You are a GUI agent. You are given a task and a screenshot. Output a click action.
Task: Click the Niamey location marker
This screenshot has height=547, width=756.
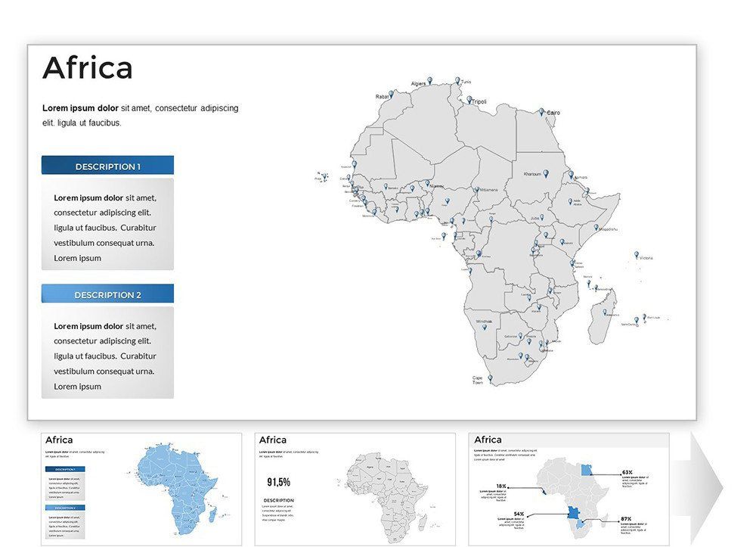click(427, 182)
